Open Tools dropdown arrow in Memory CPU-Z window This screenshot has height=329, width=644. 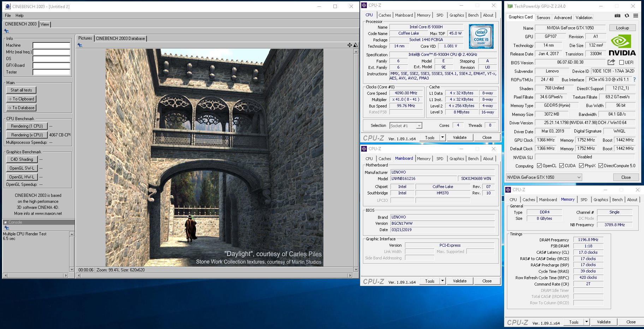586,322
